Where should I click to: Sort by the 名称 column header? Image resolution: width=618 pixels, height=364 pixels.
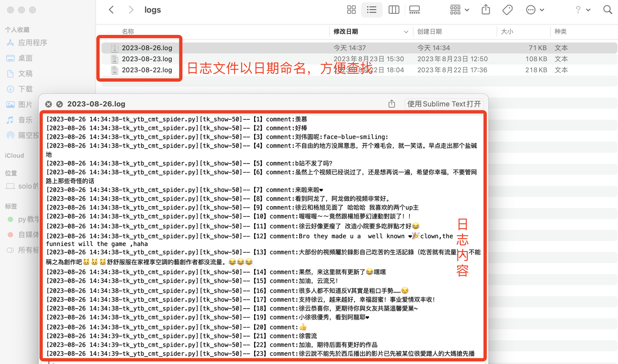(128, 31)
